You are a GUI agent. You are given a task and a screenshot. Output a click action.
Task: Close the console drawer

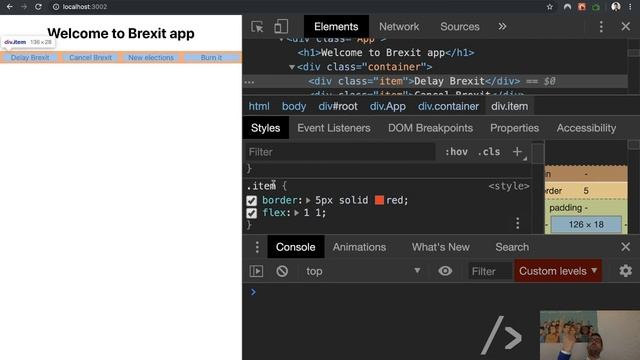pyautogui.click(x=625, y=247)
